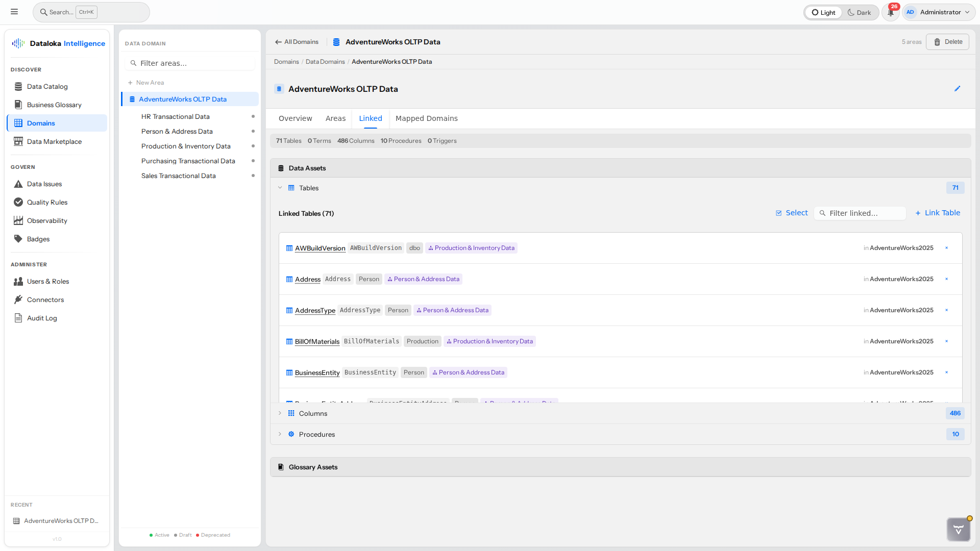
Task: Toggle the sidebar with the hamburger icon
Action: (x=14, y=11)
